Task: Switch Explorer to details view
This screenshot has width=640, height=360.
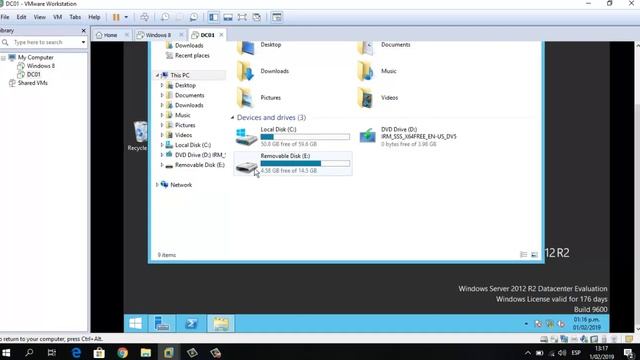Action: 524,255
